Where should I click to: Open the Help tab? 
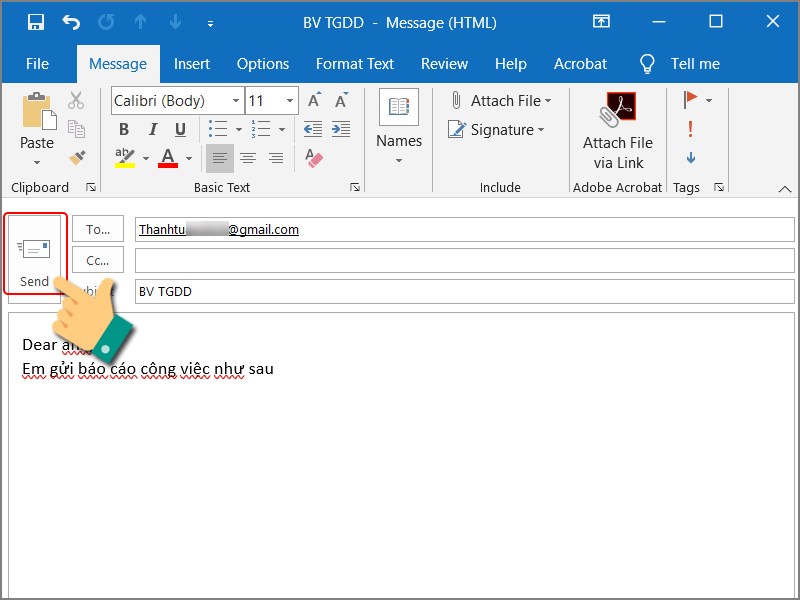pyautogui.click(x=511, y=64)
